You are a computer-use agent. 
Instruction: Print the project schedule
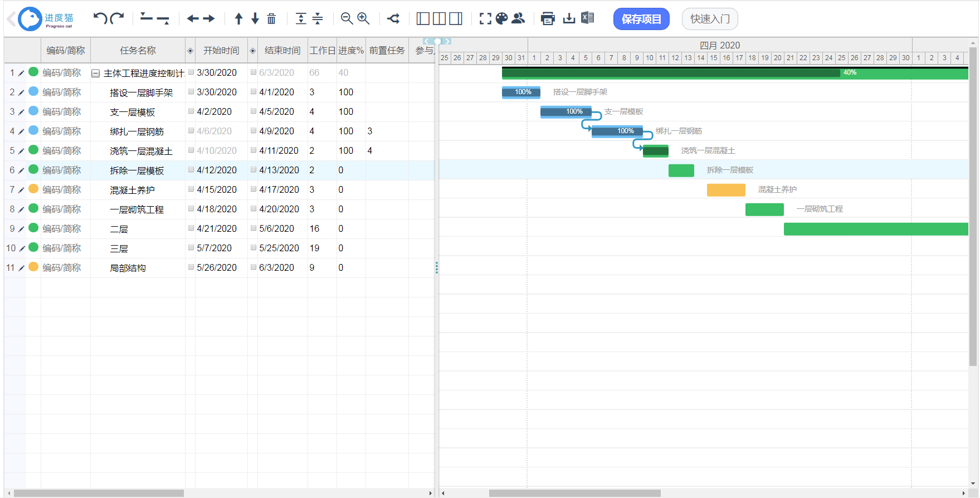point(548,18)
